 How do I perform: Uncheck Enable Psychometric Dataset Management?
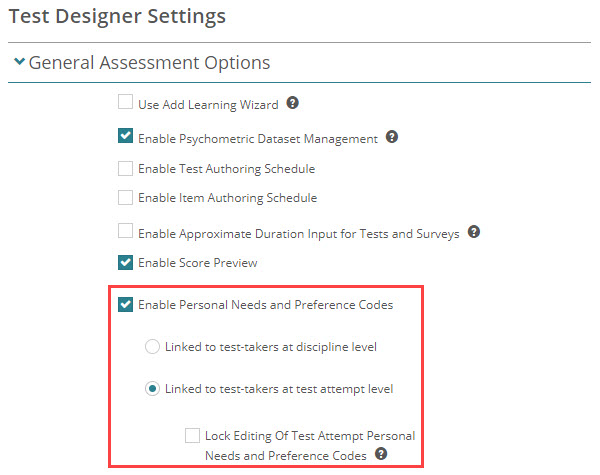(125, 137)
